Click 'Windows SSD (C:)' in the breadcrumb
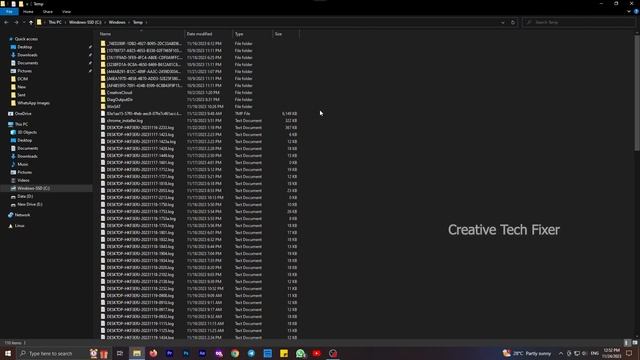 coord(85,22)
